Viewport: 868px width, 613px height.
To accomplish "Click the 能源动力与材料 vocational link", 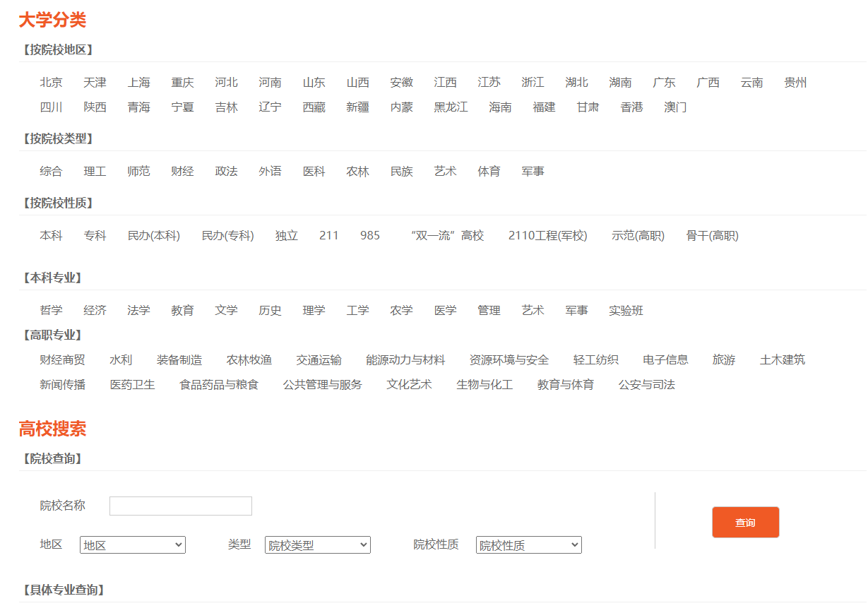I will pos(405,360).
